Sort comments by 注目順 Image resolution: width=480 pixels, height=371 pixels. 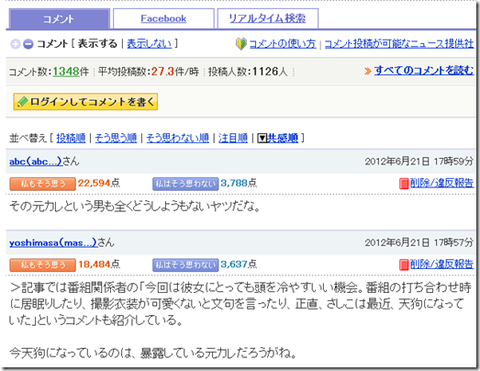click(x=233, y=138)
